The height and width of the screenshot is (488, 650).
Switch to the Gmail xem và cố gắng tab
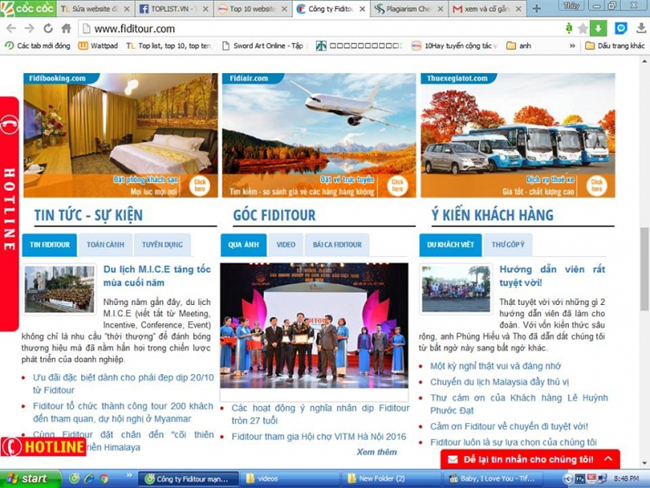487,9
